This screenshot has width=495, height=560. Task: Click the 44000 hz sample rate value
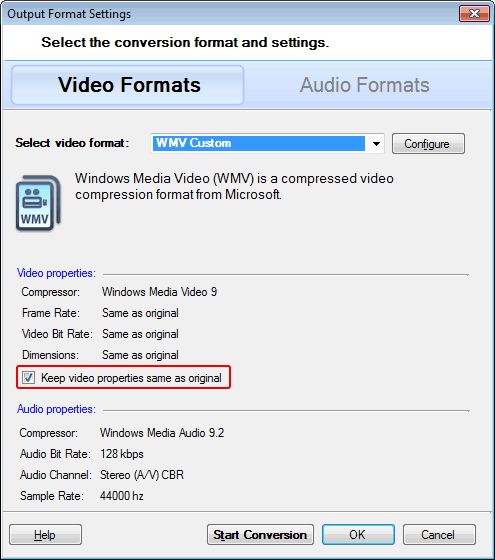(122, 496)
